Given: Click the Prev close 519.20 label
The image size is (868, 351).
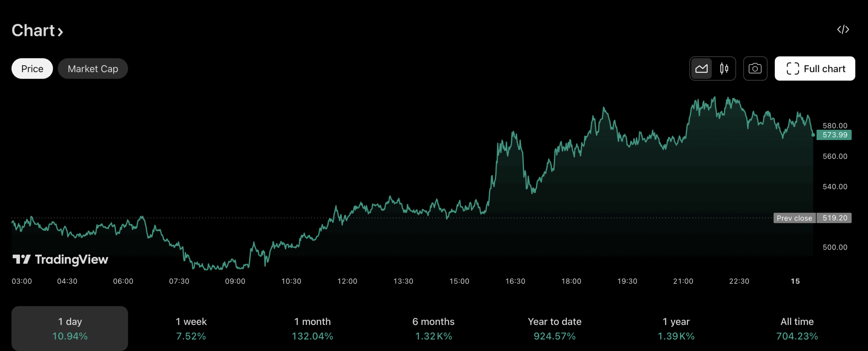Looking at the screenshot, I should (812, 218).
